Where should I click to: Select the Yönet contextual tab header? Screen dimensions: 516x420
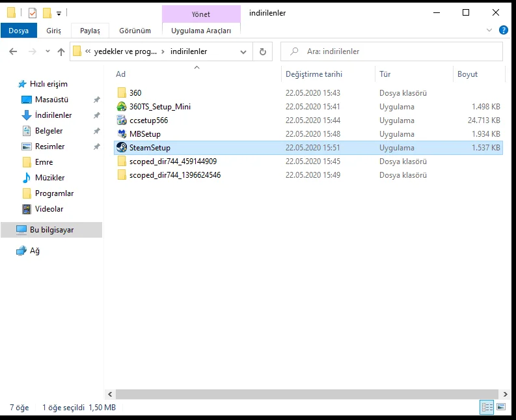(201, 14)
